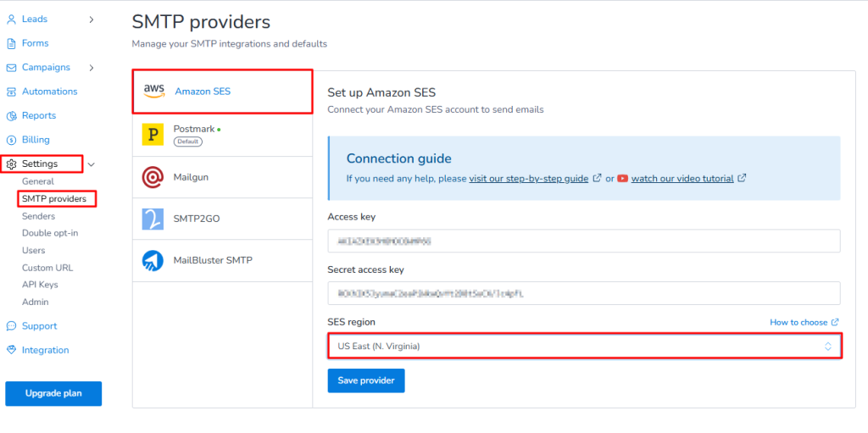Select SMTP providers submenu item

tap(54, 199)
